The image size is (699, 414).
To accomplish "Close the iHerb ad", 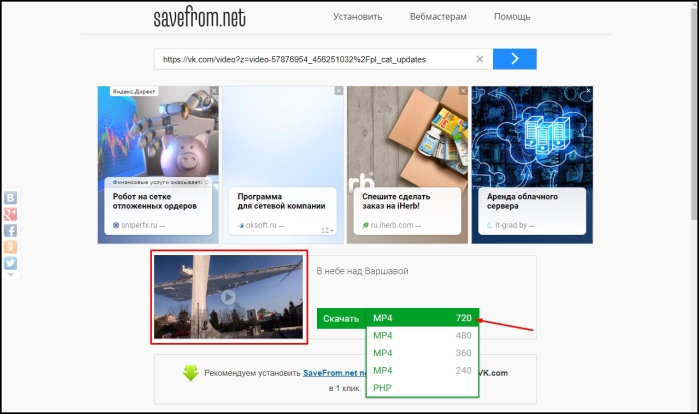I will (464, 91).
